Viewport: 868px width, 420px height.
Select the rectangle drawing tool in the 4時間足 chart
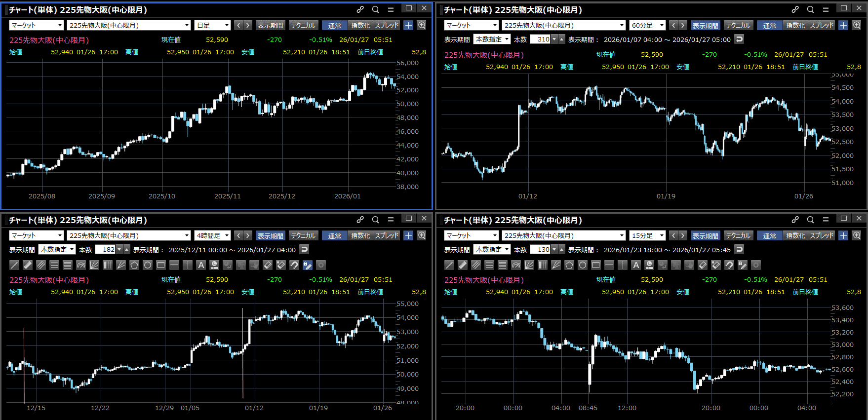click(x=161, y=265)
